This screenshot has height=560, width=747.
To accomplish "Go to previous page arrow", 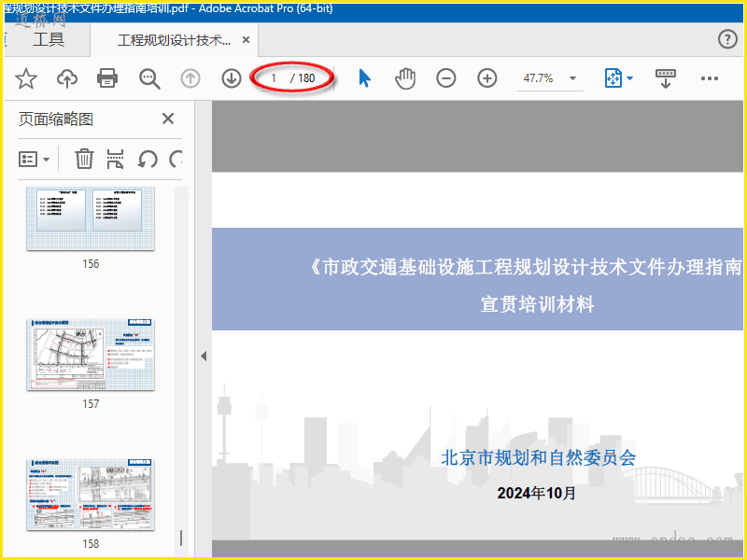I will (190, 78).
